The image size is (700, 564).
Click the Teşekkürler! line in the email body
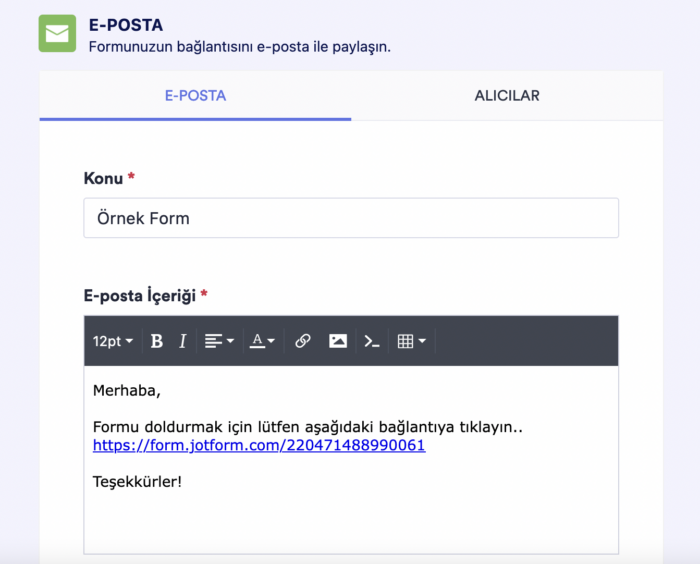pos(137,482)
